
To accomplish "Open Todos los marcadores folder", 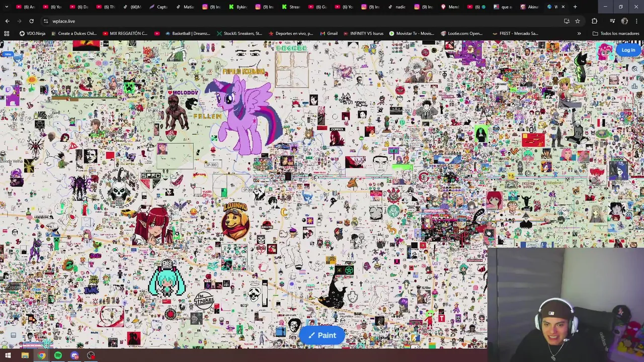I will [616, 34].
